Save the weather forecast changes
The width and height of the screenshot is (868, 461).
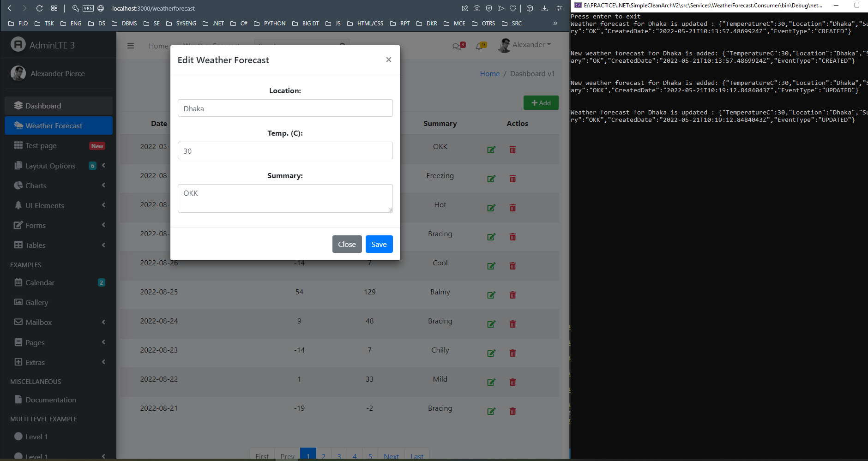coord(379,244)
